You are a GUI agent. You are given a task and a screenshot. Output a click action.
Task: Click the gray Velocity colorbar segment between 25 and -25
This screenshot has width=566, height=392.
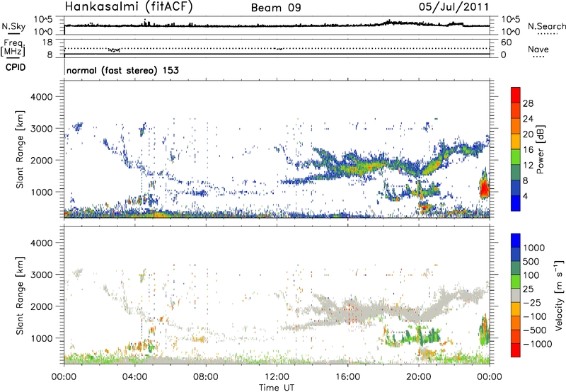[x=516, y=295]
